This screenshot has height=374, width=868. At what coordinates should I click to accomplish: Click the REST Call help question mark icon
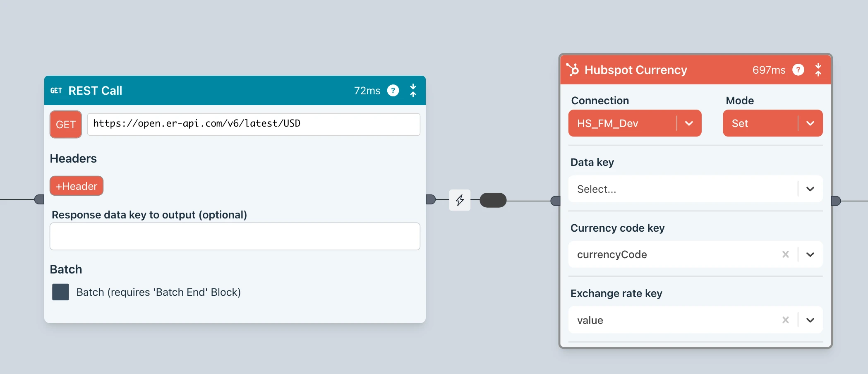coord(393,91)
